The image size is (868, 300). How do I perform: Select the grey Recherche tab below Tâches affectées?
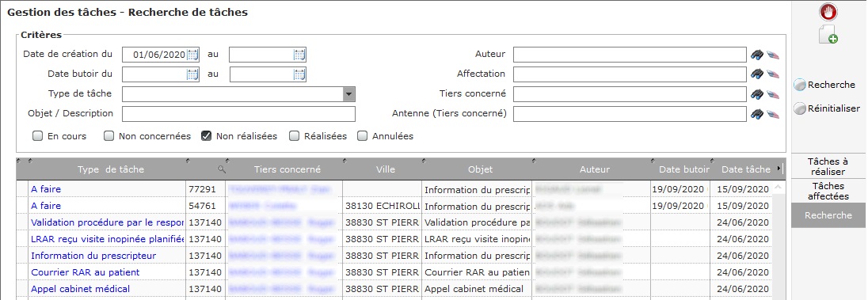pyautogui.click(x=828, y=215)
